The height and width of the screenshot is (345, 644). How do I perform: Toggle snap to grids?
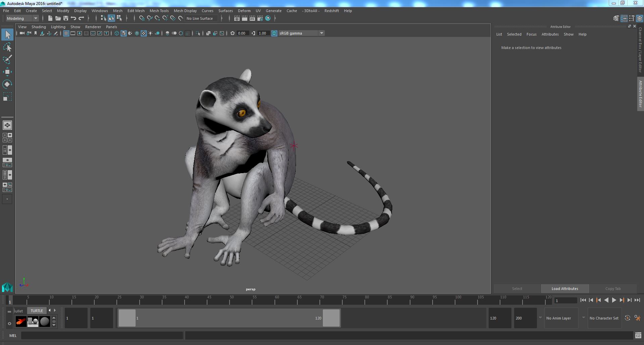(x=142, y=18)
